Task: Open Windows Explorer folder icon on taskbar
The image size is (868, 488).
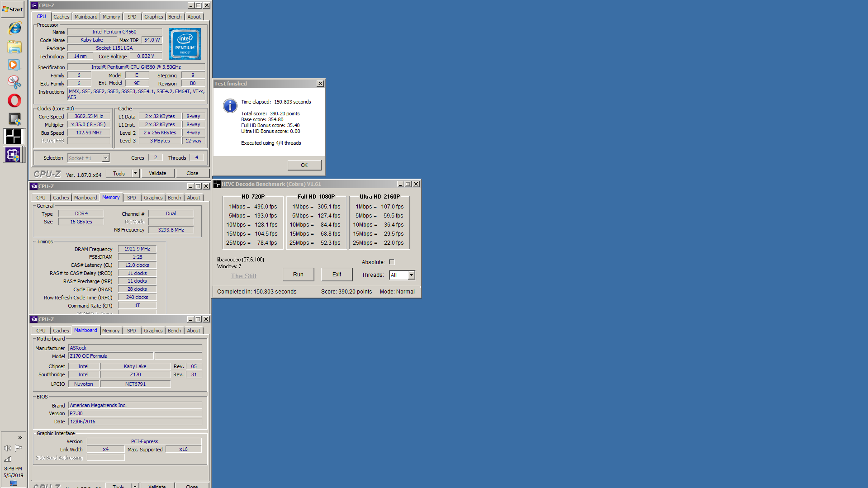Action: pos(14,47)
